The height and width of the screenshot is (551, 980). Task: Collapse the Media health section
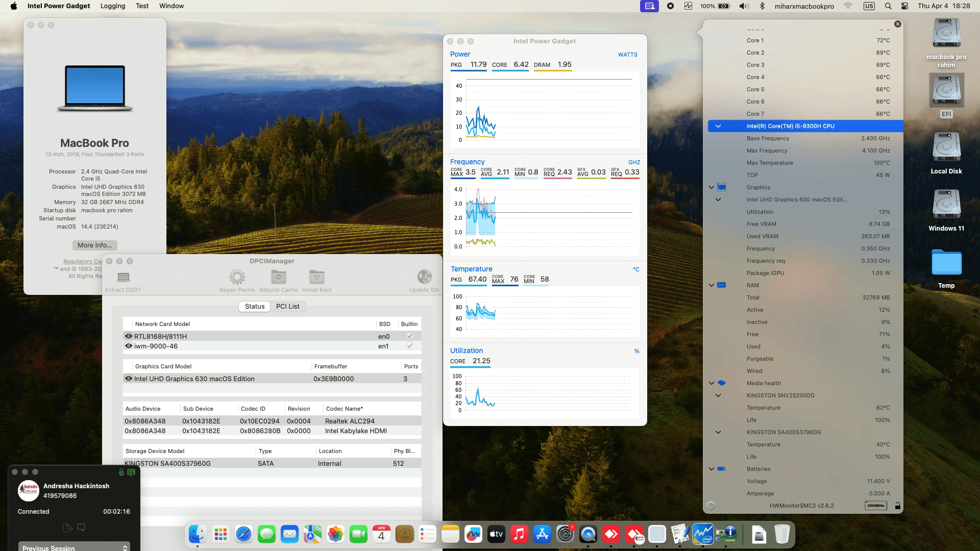point(710,383)
